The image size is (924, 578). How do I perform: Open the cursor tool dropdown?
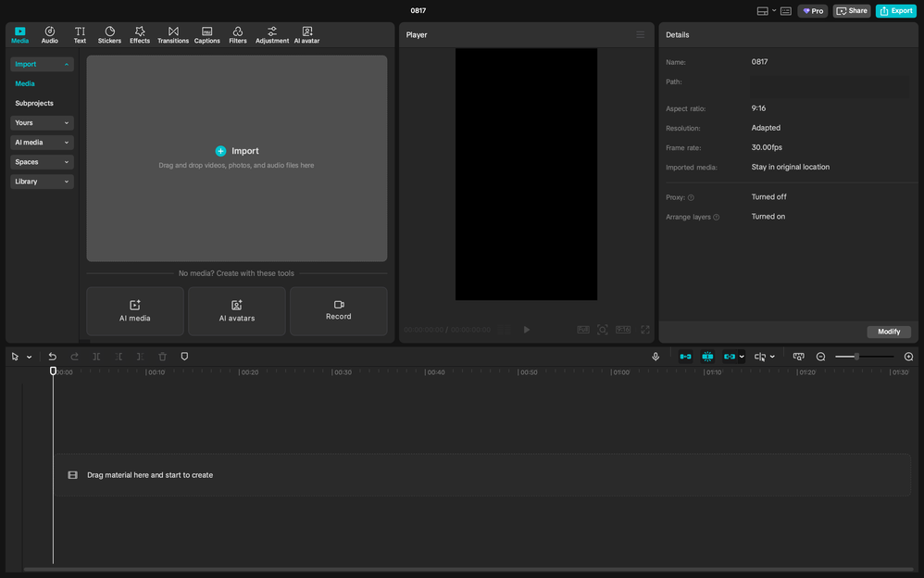click(29, 357)
